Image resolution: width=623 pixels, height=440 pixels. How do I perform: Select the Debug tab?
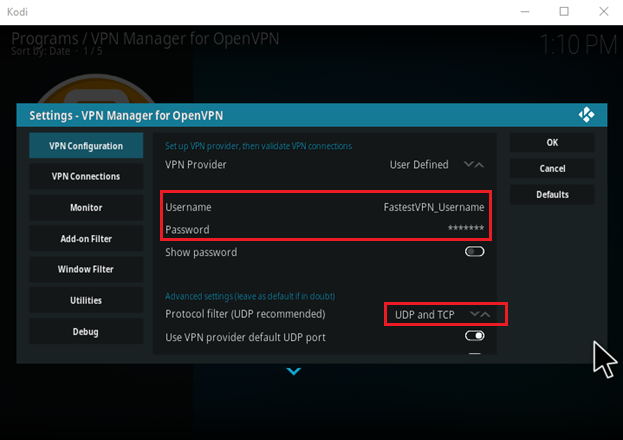click(86, 331)
